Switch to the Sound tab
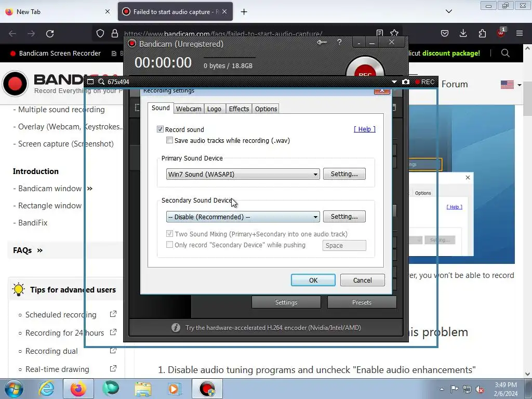This screenshot has height=399, width=532. pyautogui.click(x=161, y=108)
